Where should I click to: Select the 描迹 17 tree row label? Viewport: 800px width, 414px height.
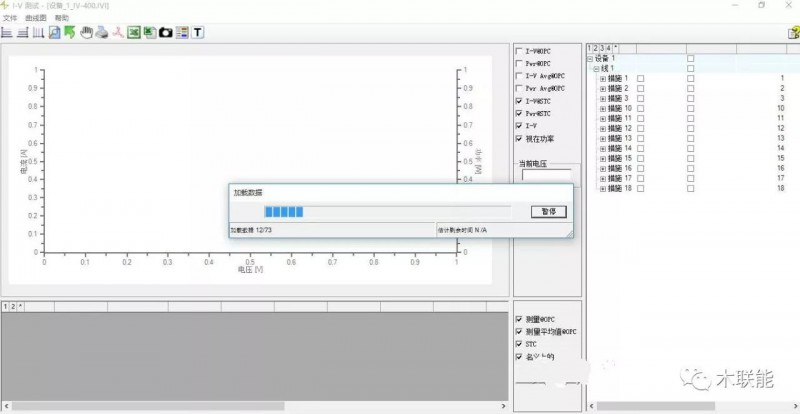point(619,178)
